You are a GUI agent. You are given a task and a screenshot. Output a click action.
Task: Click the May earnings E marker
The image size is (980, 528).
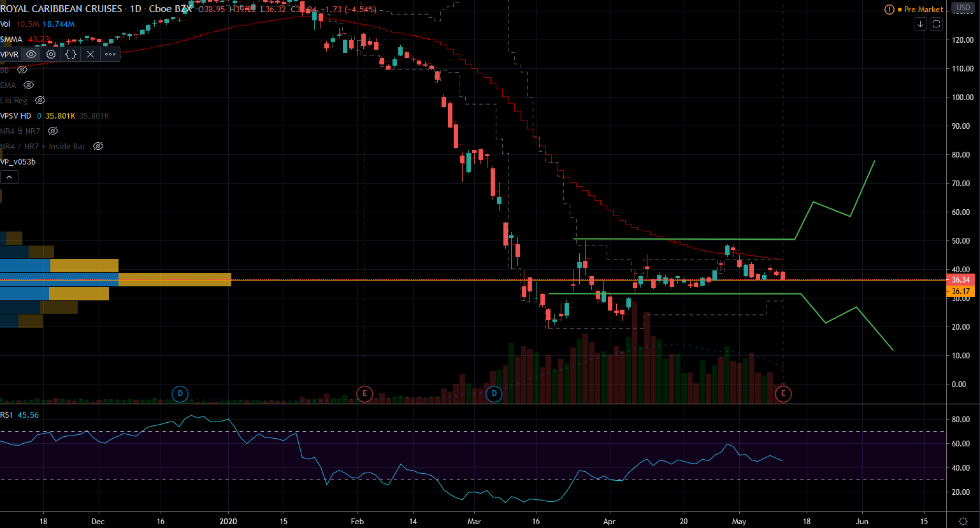click(x=783, y=393)
